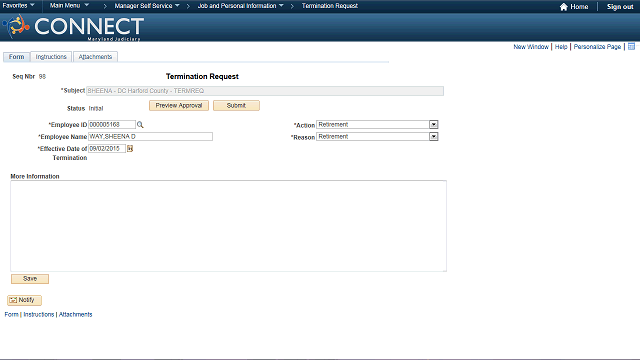Click into the Employee ID field
Screen dimensions: 640x360
pos(112,124)
